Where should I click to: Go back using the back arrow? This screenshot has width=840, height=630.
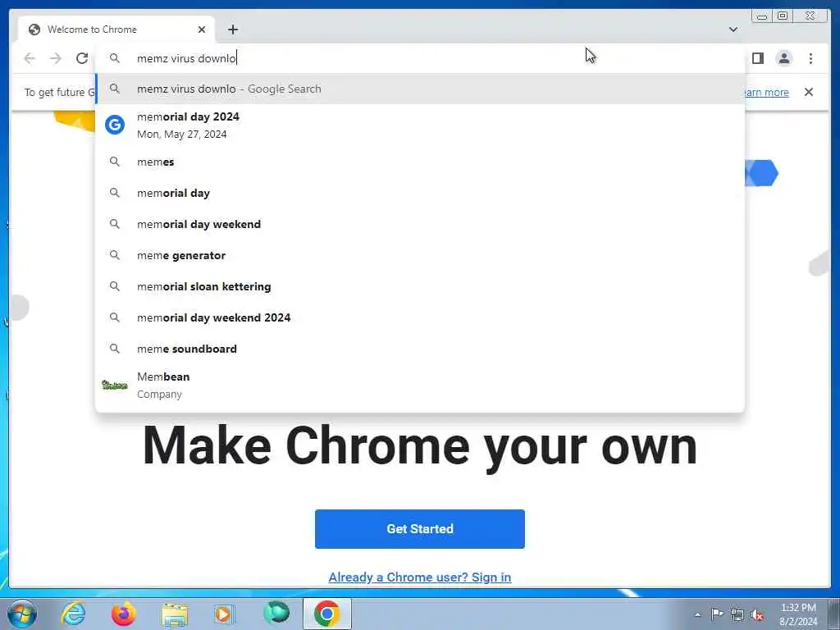(30, 58)
